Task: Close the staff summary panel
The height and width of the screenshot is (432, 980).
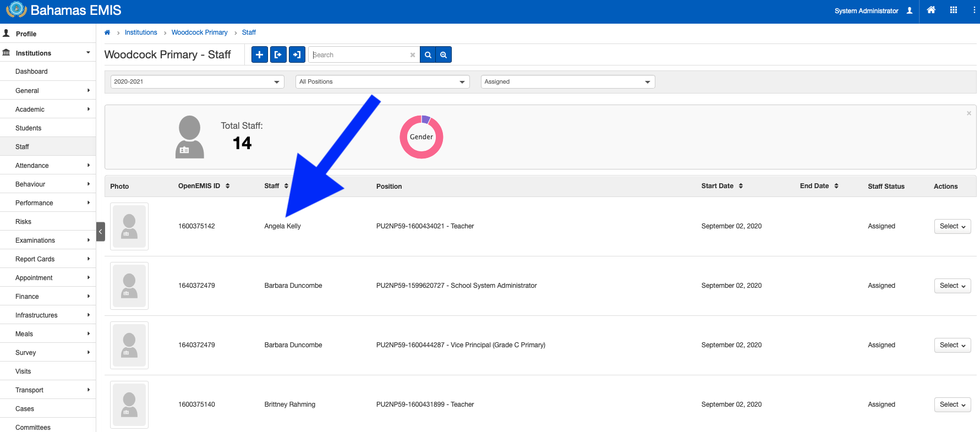Action: (x=969, y=113)
